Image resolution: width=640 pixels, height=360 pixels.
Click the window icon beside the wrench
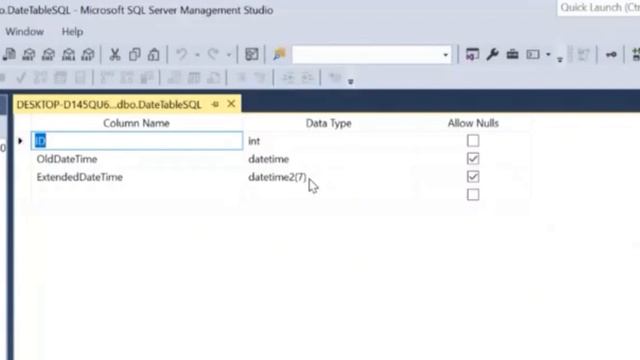click(472, 54)
